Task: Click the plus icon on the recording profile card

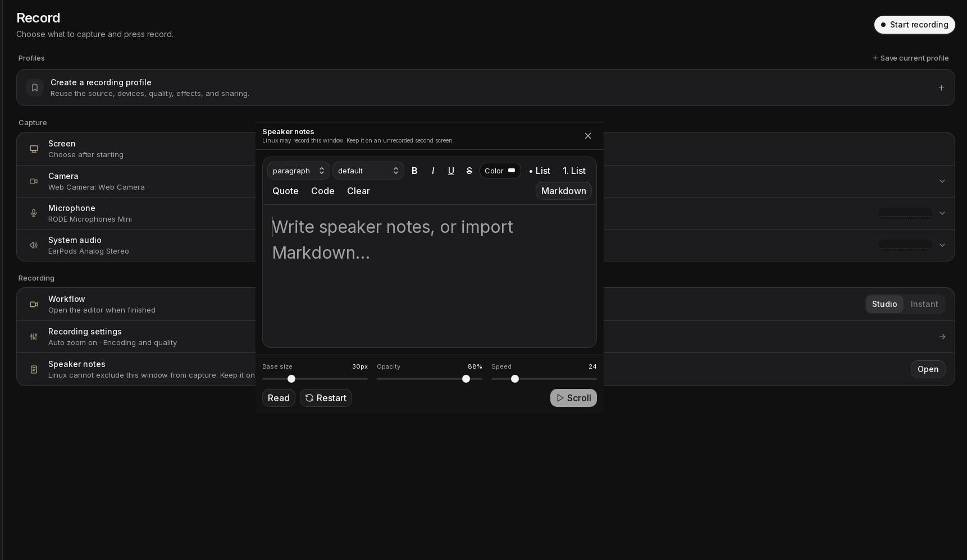Action: pyautogui.click(x=941, y=88)
